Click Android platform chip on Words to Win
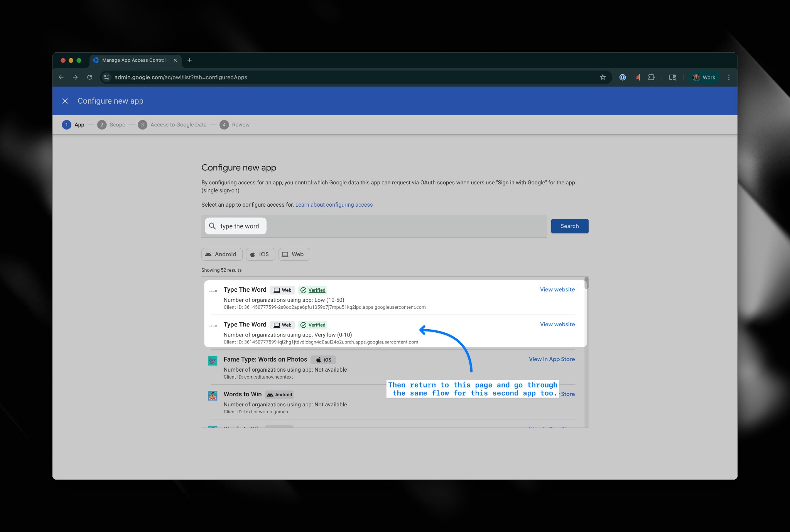The image size is (790, 532). coord(279,394)
